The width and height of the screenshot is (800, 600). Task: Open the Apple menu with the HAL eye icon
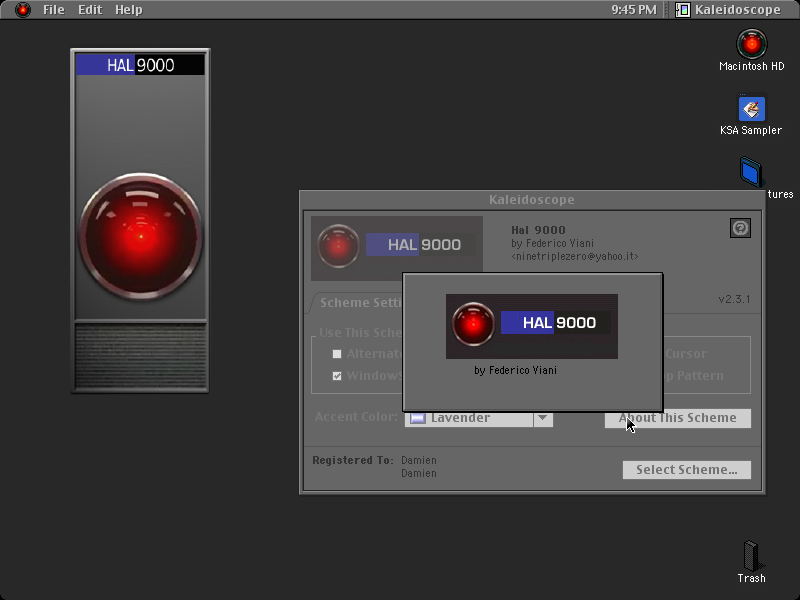coord(22,10)
